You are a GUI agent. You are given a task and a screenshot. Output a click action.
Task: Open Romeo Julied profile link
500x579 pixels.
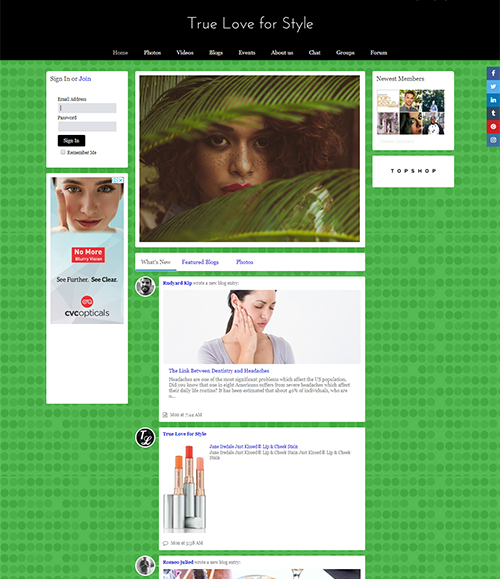pos(178,562)
